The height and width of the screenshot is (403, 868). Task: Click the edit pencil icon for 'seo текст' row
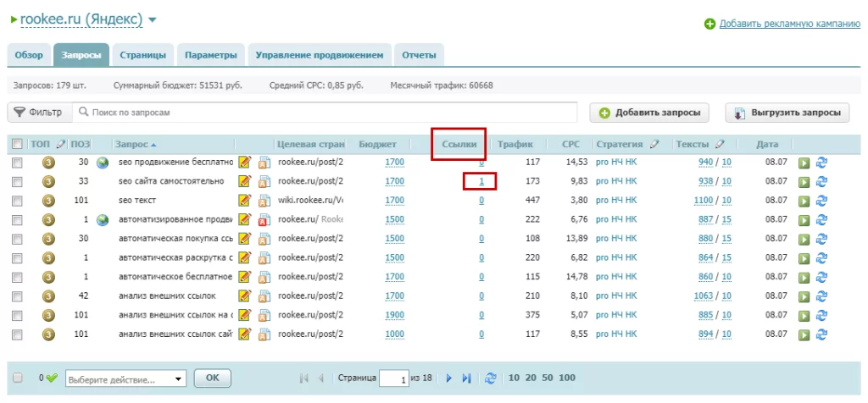point(244,200)
